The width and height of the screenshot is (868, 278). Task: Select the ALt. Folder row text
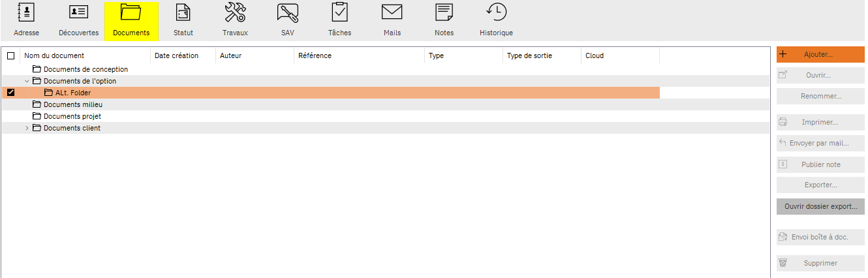[x=73, y=93]
